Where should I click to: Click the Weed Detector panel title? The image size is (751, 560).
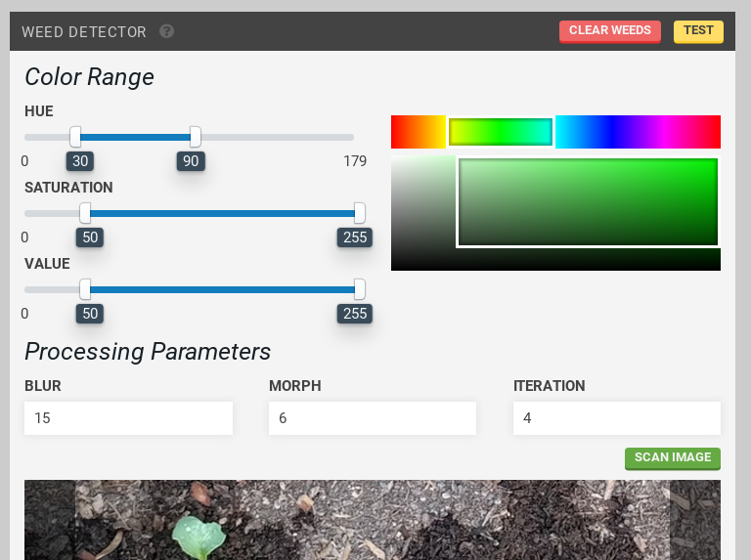pyautogui.click(x=84, y=32)
